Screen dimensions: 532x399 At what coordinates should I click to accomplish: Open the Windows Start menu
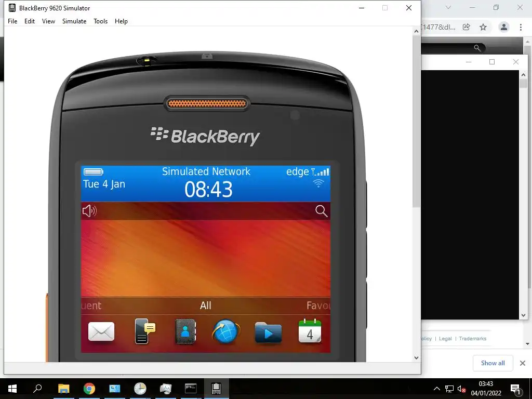(x=12, y=389)
